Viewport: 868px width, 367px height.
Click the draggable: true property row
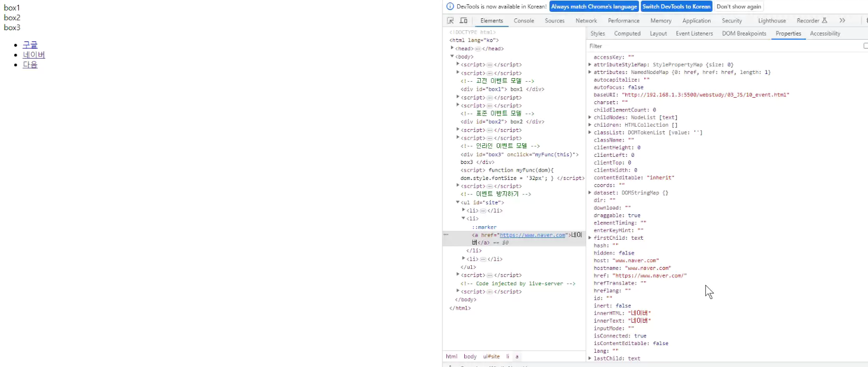tap(617, 215)
